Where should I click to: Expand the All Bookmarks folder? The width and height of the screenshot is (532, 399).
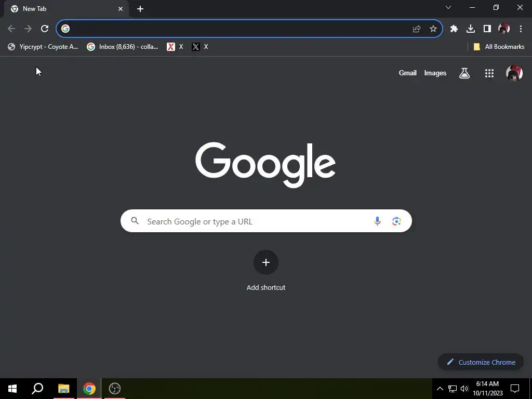(x=499, y=47)
